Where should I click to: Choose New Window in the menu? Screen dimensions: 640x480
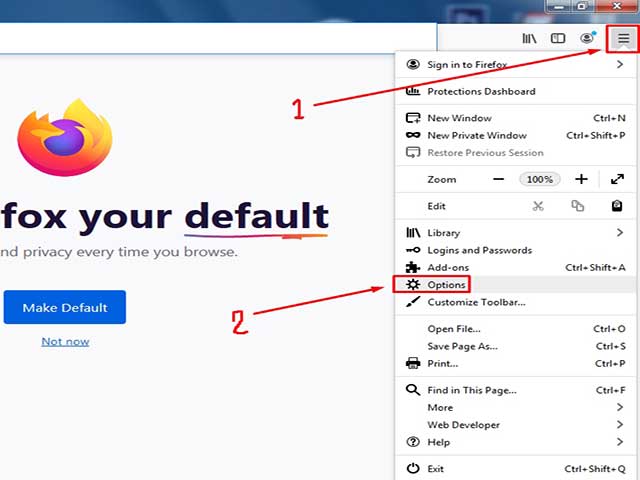click(x=515, y=118)
